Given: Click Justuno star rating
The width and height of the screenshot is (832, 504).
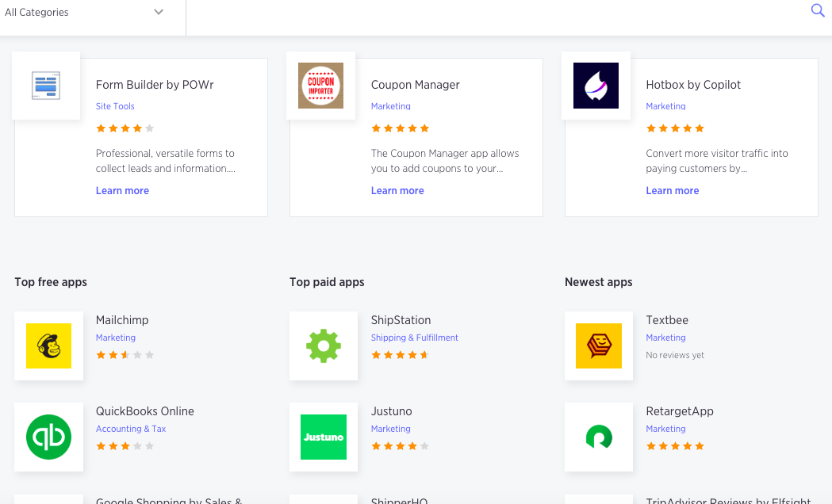Looking at the screenshot, I should 400,446.
